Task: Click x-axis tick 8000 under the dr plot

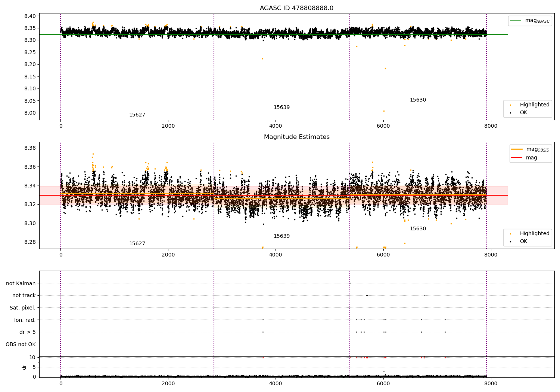Action: 491,383
